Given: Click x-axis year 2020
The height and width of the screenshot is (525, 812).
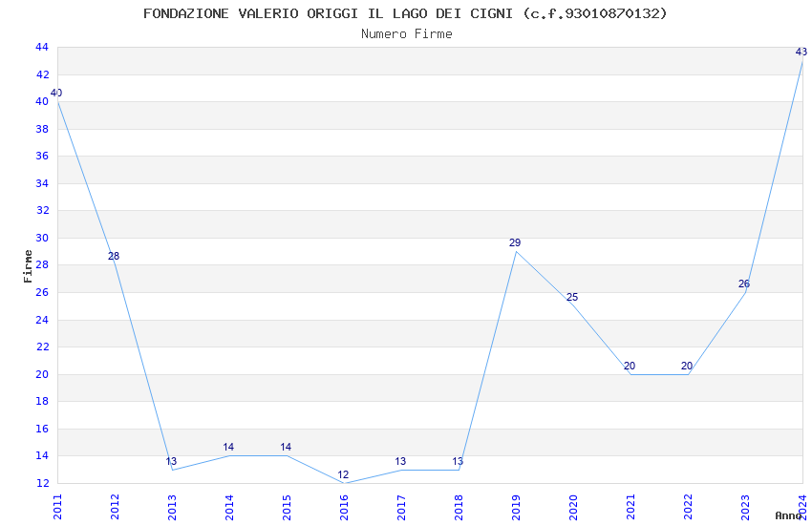Looking at the screenshot, I should click(x=573, y=507).
